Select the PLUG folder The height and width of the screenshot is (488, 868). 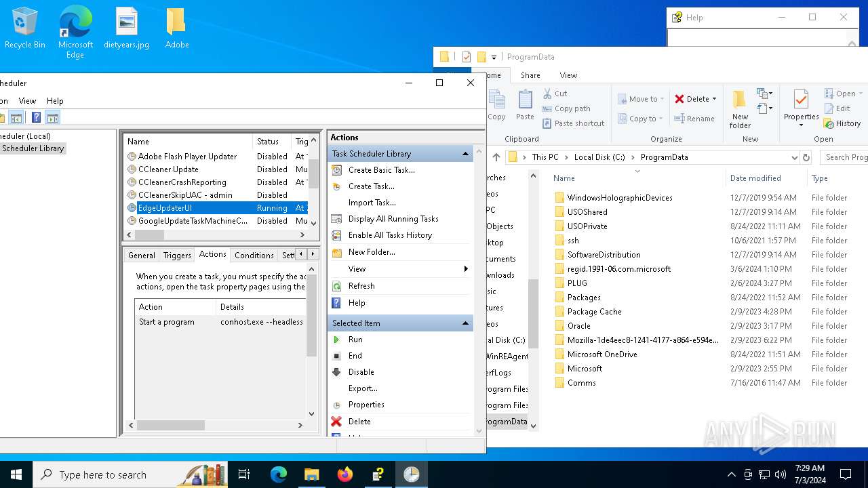[577, 283]
